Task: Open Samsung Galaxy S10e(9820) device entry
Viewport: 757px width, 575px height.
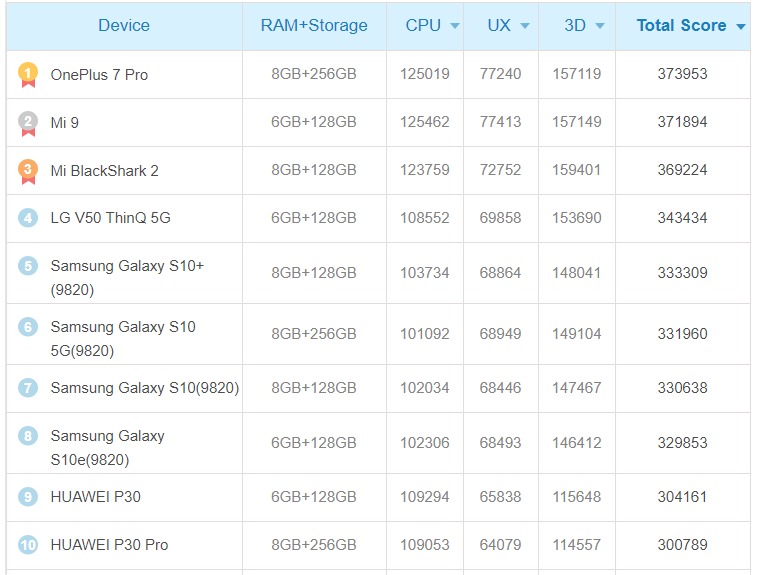Action: click(x=107, y=448)
